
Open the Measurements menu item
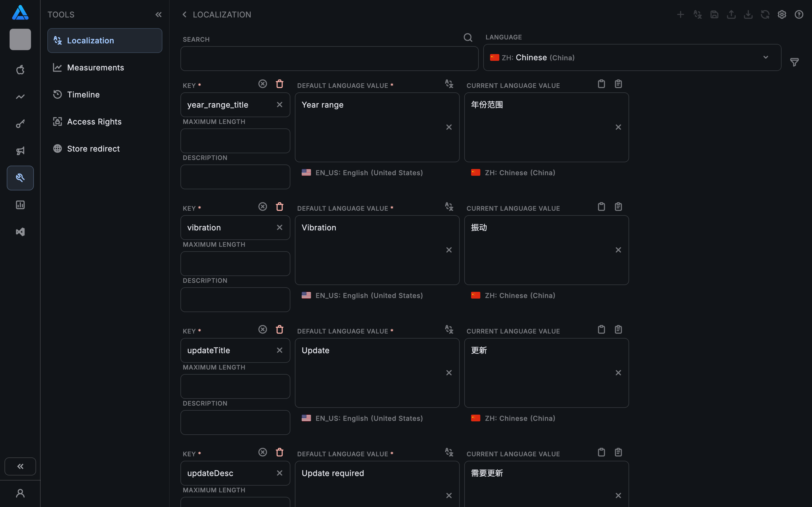click(x=95, y=68)
